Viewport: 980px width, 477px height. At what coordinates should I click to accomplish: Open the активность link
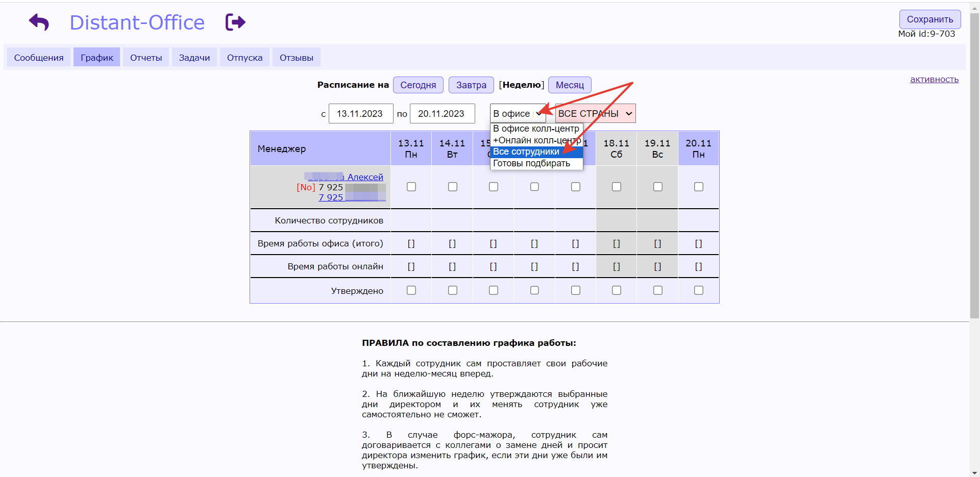click(x=935, y=79)
